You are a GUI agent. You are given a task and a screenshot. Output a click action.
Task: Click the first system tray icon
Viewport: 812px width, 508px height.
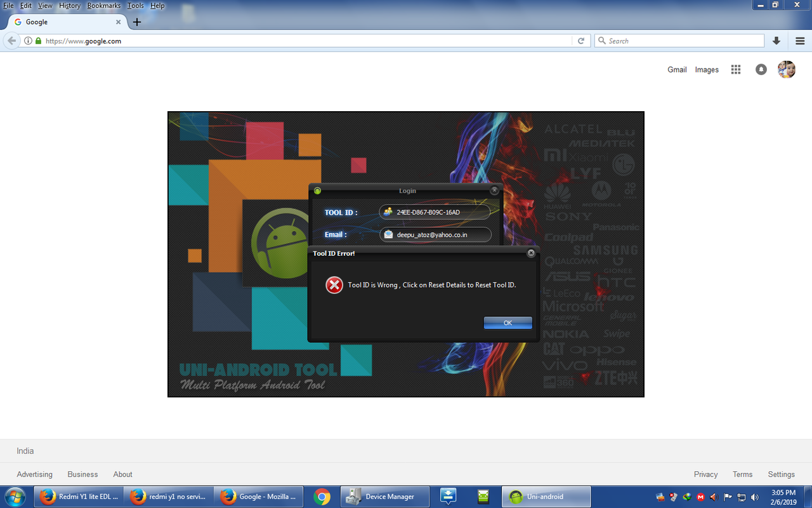(x=660, y=497)
